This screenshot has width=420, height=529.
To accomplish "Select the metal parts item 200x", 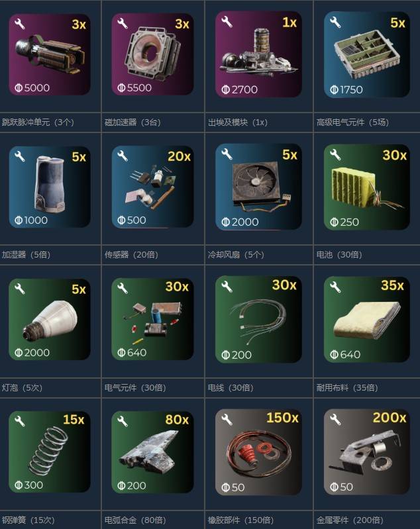I will [x=367, y=452].
